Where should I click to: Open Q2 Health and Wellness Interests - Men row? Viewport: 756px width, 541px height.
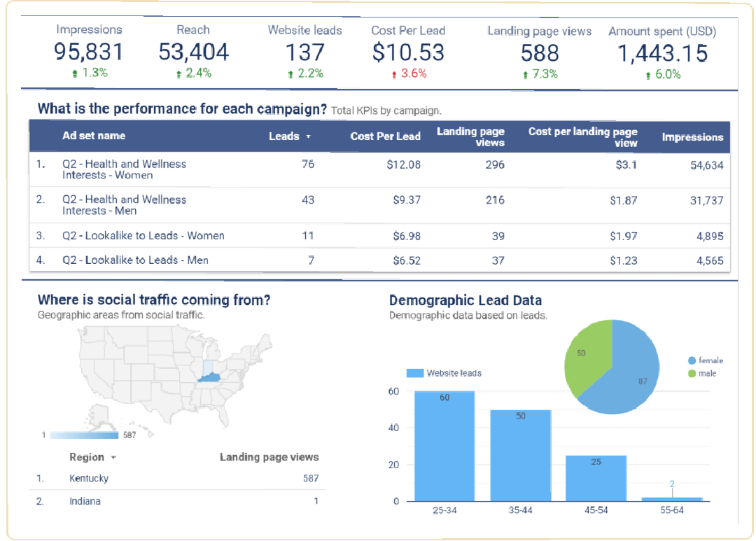124,205
